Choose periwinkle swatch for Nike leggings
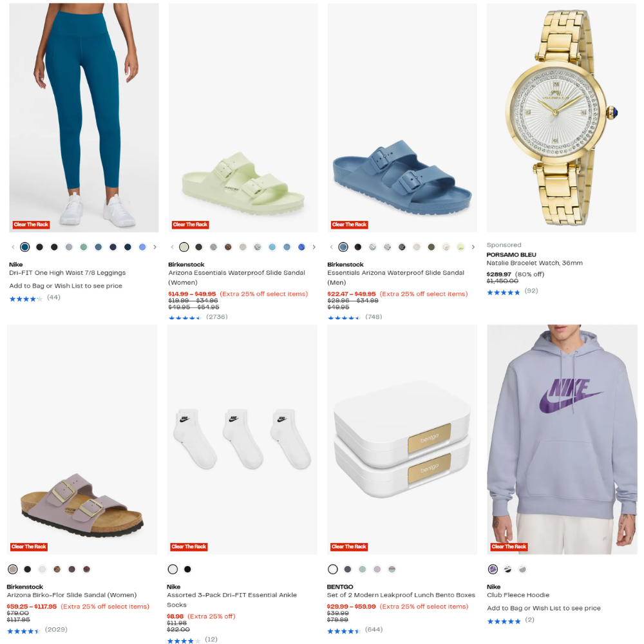 (x=142, y=247)
